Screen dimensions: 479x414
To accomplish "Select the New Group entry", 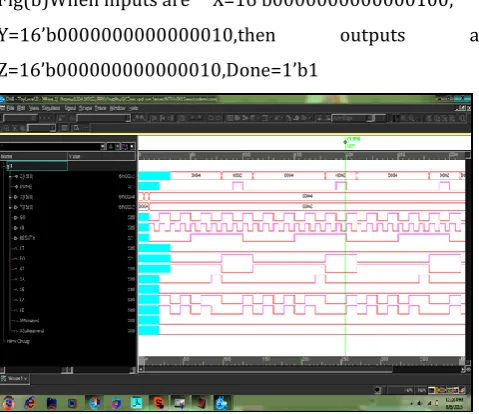I will click(18, 341).
